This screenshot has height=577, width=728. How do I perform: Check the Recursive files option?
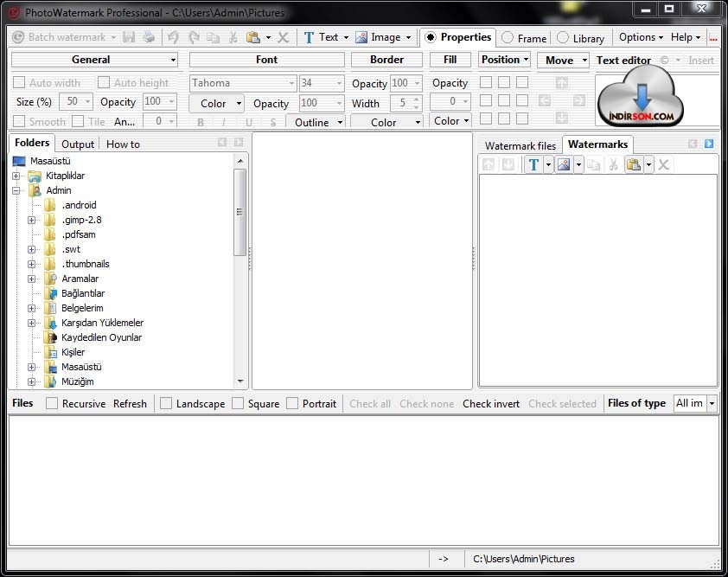[52, 403]
